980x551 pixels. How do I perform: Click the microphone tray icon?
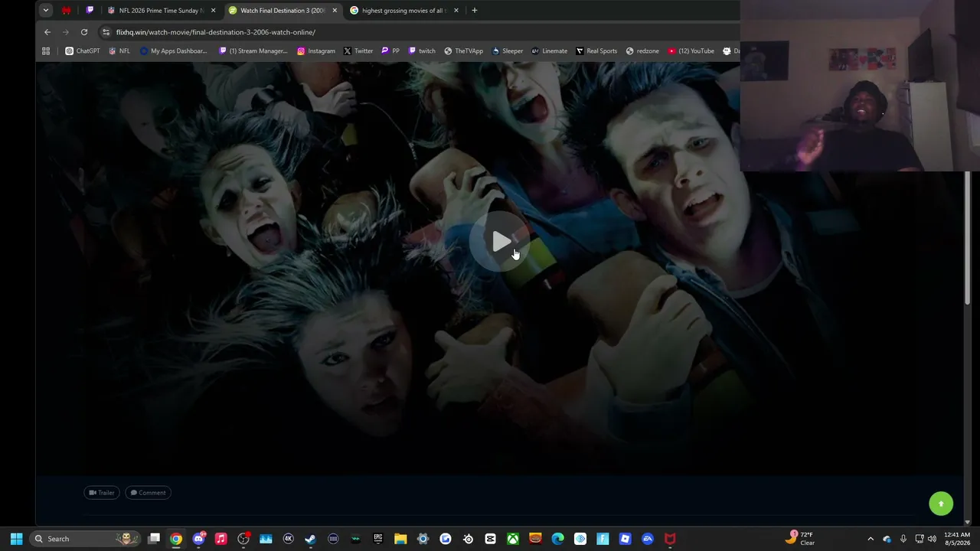(x=903, y=539)
